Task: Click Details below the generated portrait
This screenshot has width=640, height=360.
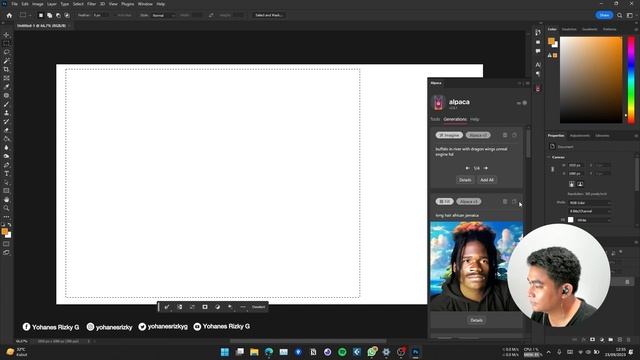Action: pos(476,320)
